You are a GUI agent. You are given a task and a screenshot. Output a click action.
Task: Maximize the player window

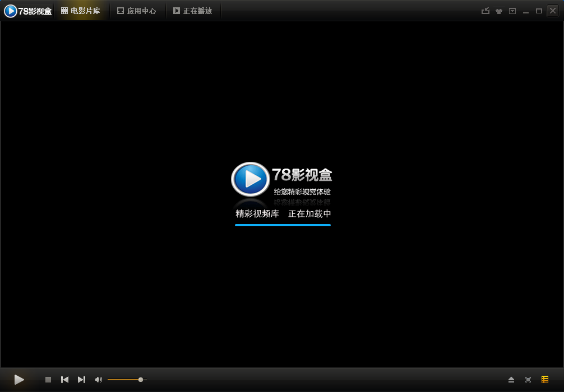539,11
